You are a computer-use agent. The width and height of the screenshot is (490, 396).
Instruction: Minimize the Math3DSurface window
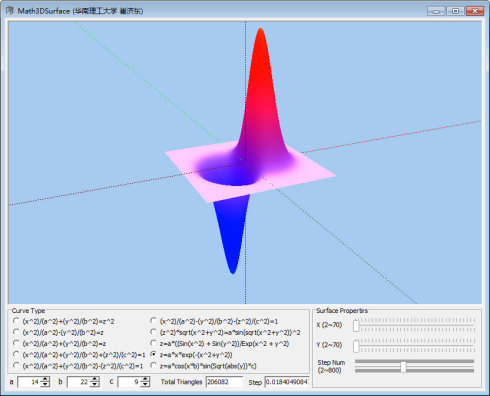click(x=436, y=11)
